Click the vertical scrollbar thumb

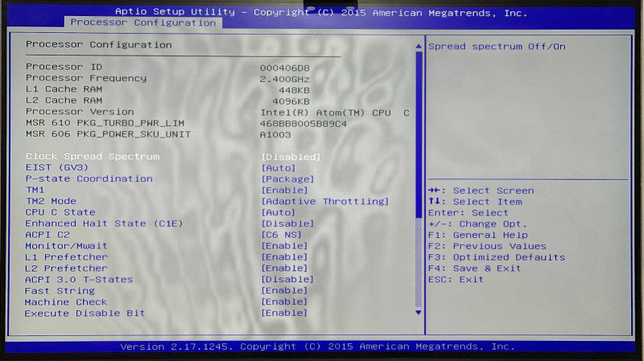coord(419,134)
